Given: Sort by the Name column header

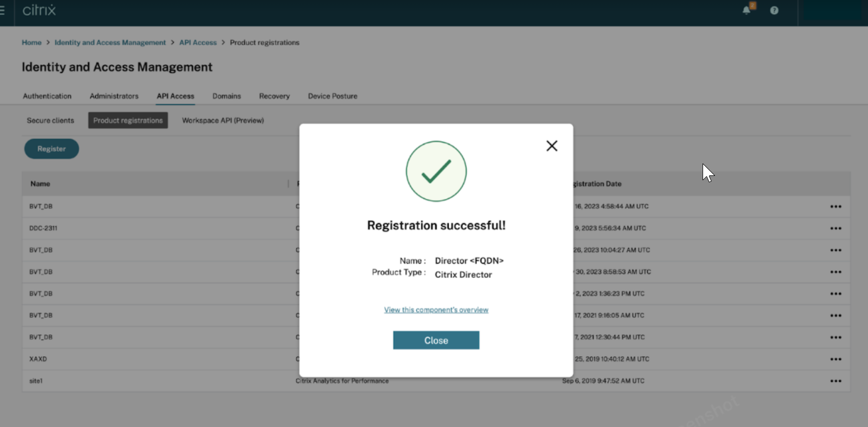Looking at the screenshot, I should (x=40, y=184).
